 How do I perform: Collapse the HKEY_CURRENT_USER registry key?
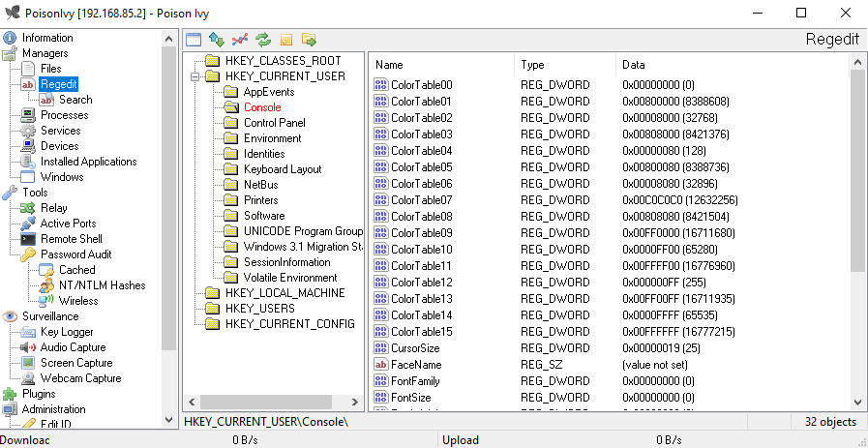(x=195, y=76)
